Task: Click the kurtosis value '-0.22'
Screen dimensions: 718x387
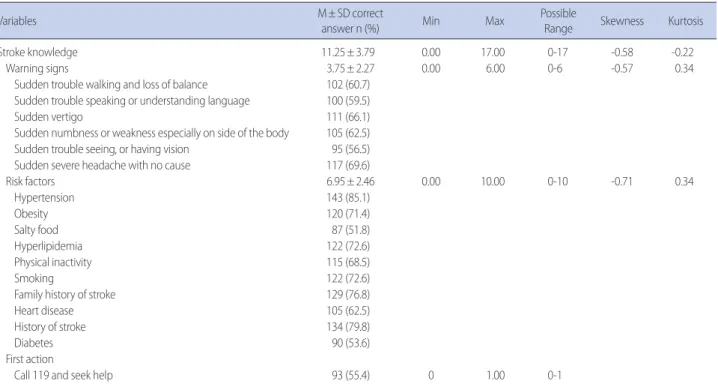Action: click(x=683, y=52)
